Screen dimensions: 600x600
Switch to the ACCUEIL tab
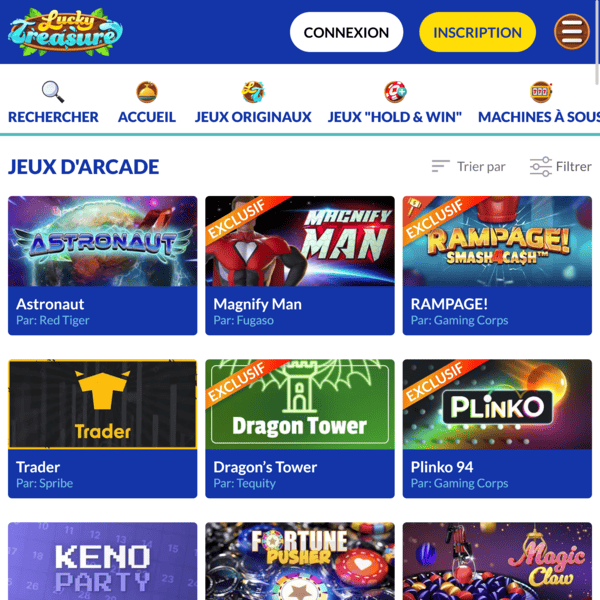[x=147, y=117]
